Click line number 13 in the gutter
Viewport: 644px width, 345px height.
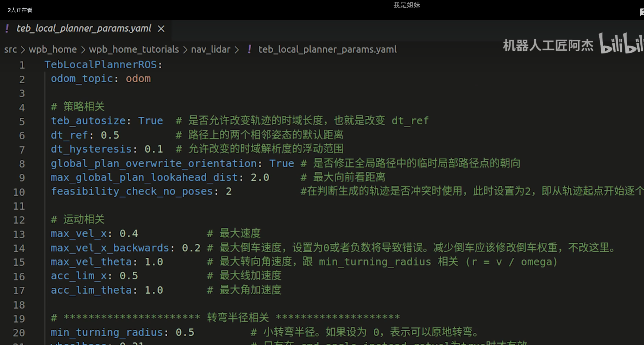(x=19, y=234)
